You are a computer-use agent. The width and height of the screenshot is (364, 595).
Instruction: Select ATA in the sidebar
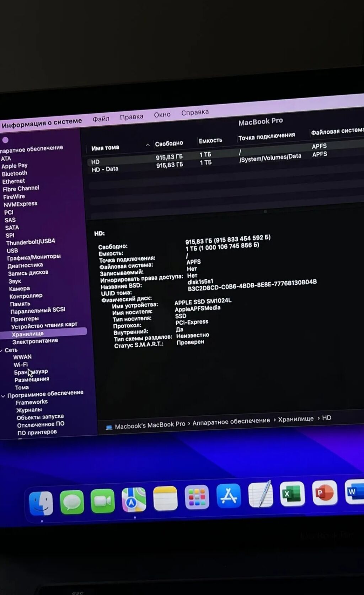[x=6, y=159]
